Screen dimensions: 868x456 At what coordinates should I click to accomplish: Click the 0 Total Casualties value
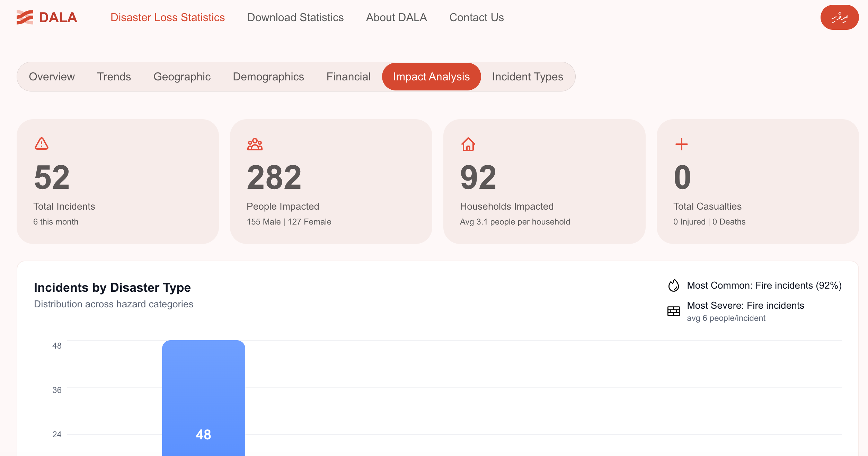tap(682, 177)
